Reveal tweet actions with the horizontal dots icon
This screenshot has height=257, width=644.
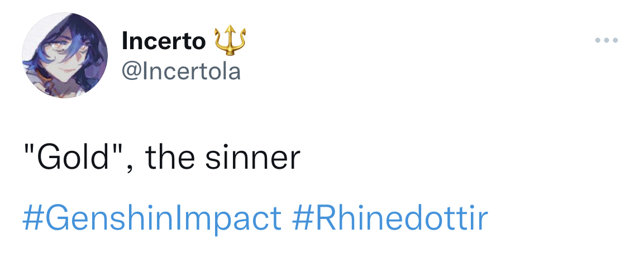coord(607,40)
